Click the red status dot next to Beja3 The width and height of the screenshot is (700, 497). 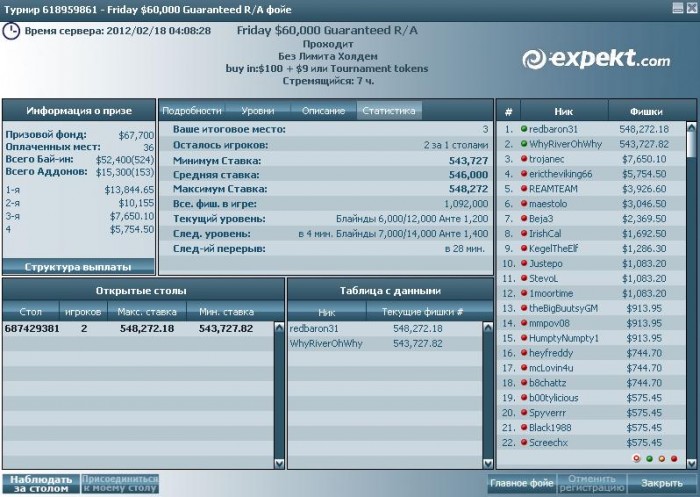click(524, 219)
